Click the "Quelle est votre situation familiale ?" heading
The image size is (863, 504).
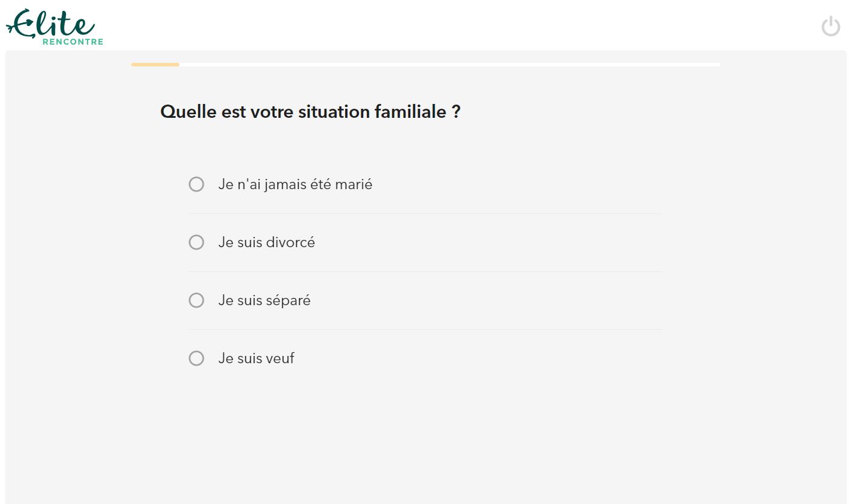(x=310, y=112)
